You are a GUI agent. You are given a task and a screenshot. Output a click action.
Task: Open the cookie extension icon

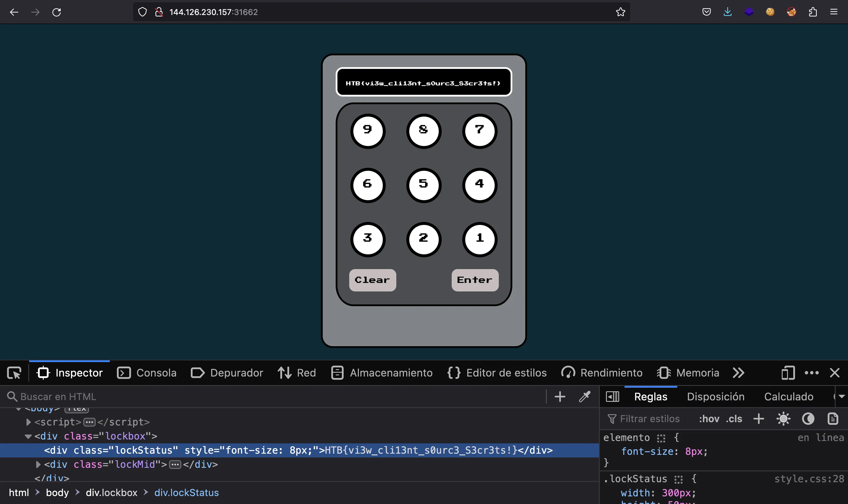[x=770, y=12]
